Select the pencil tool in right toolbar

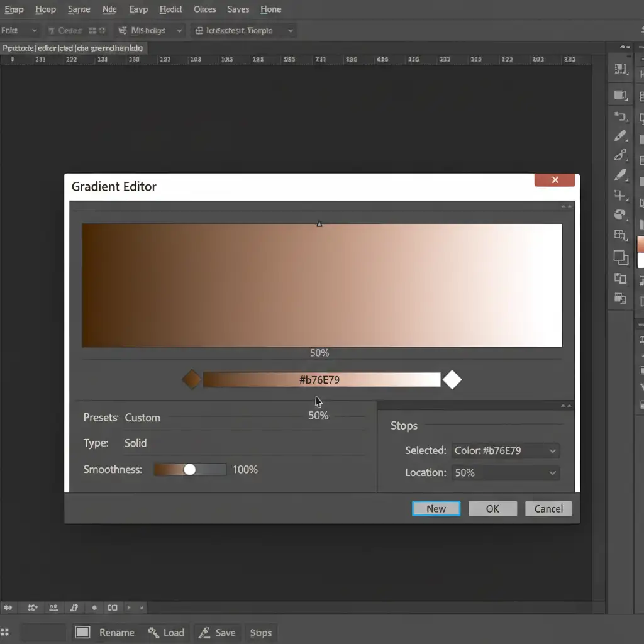[621, 136]
